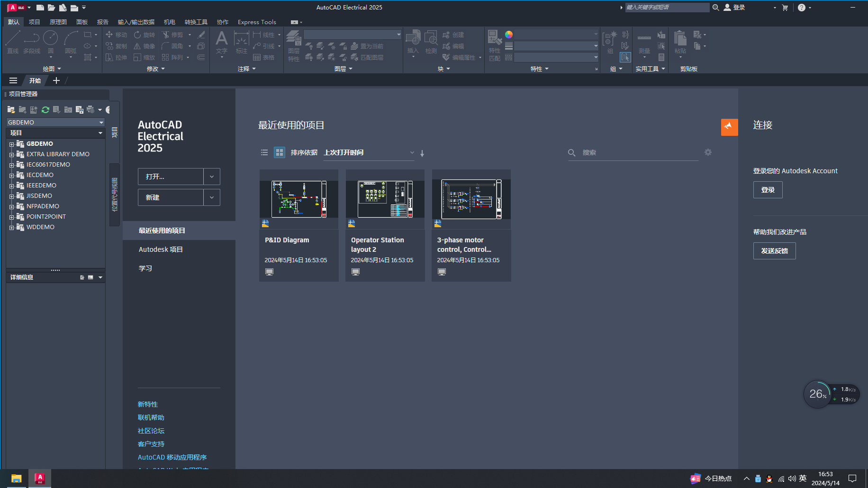The image size is (868, 488).
Task: Open the 社区论坛 community forum link
Action: tap(151, 431)
